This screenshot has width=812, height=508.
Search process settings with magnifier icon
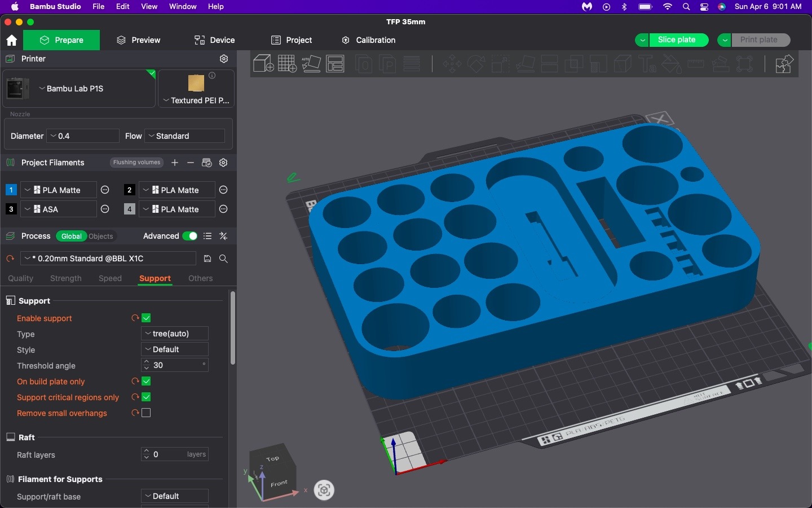coord(223,259)
